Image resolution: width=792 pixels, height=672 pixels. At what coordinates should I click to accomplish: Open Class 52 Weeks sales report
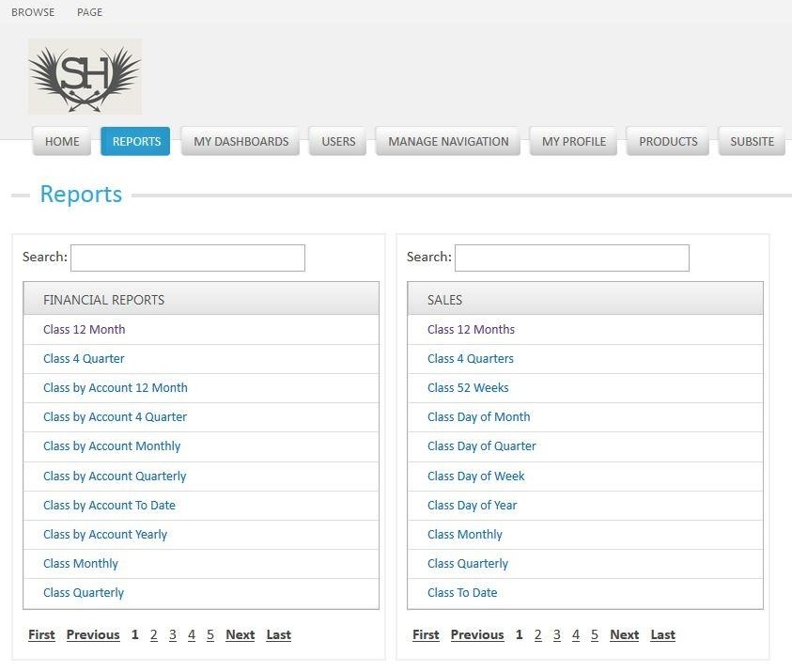[468, 387]
